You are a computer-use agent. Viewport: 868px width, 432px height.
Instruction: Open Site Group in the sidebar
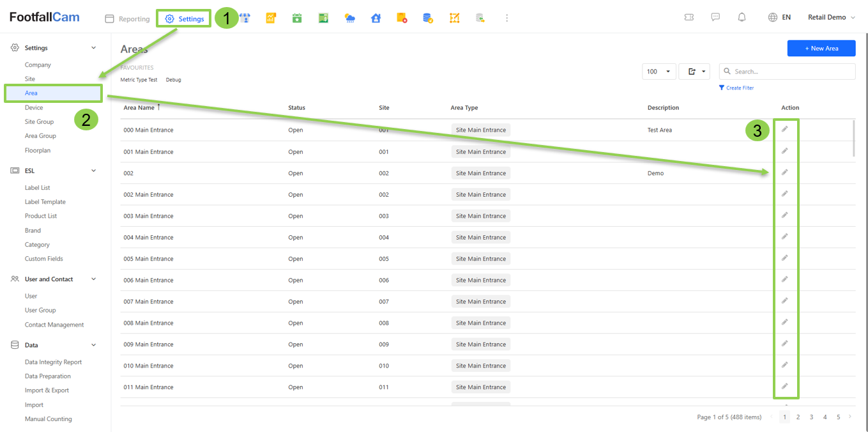pos(39,121)
